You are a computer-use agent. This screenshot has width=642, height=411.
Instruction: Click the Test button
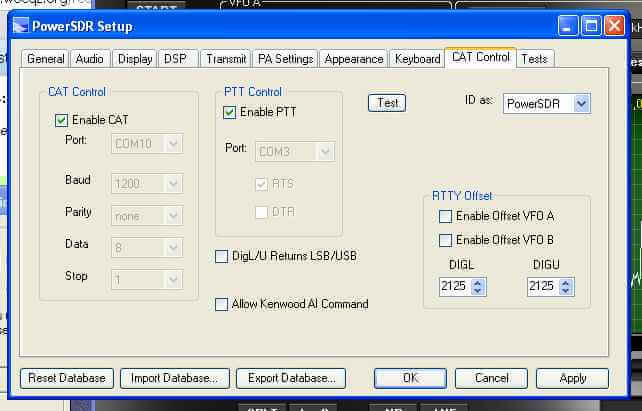click(387, 103)
